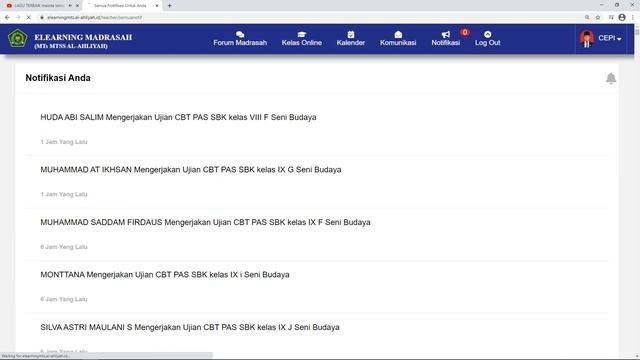This screenshot has width=640, height=360.
Task: Click the bell icon beside Notifikasi Anda
Action: pyautogui.click(x=611, y=78)
